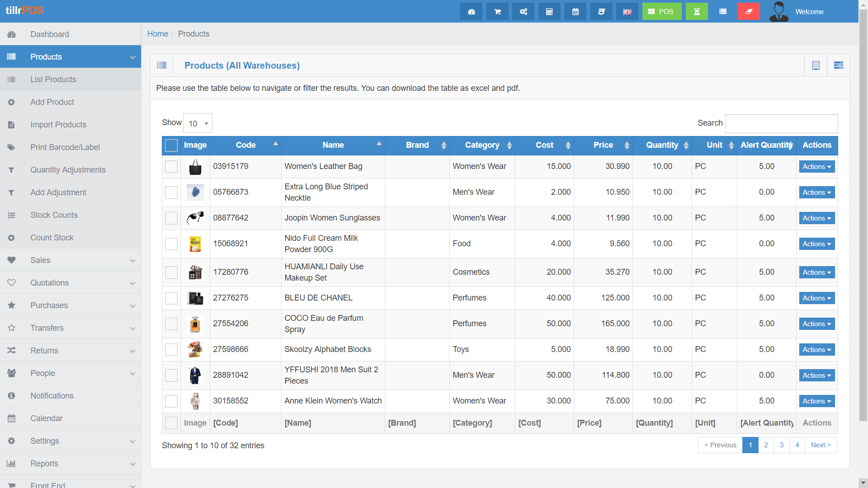Click the green hourglass icon

pyautogui.click(x=697, y=12)
